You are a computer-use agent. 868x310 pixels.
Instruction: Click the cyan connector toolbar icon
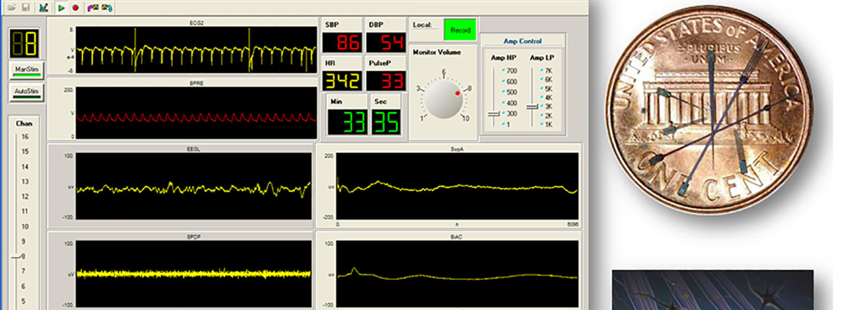click(106, 8)
